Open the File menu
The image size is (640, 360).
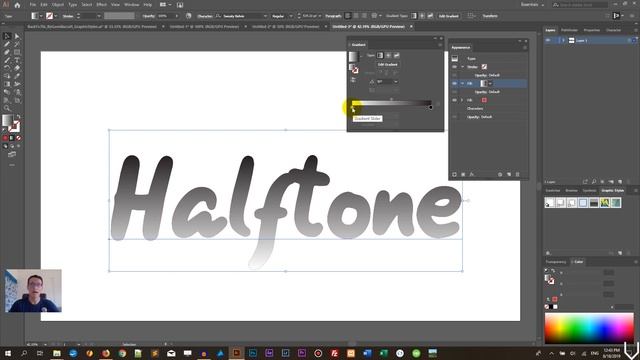[x=33, y=5]
